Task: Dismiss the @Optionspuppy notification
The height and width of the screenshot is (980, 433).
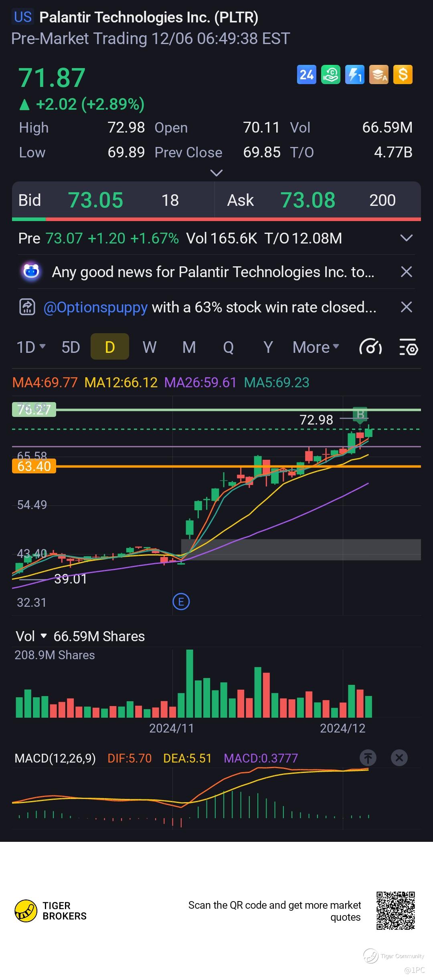Action: pyautogui.click(x=407, y=307)
